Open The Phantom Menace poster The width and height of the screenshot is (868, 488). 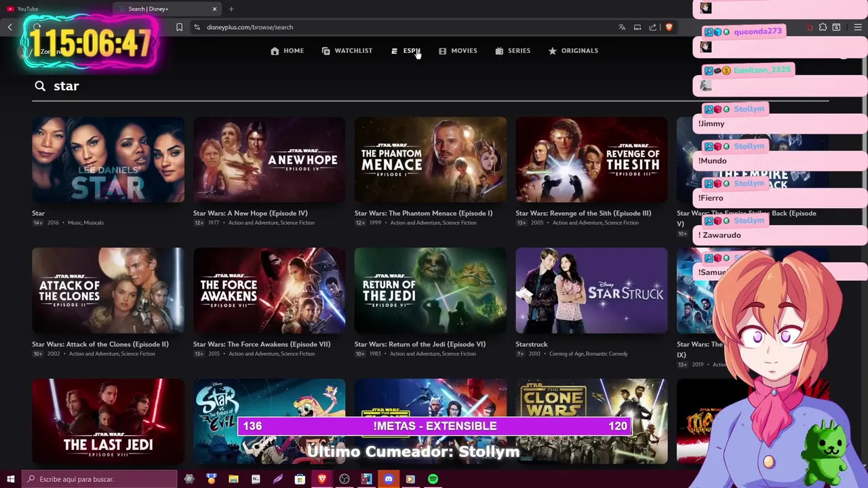click(431, 160)
